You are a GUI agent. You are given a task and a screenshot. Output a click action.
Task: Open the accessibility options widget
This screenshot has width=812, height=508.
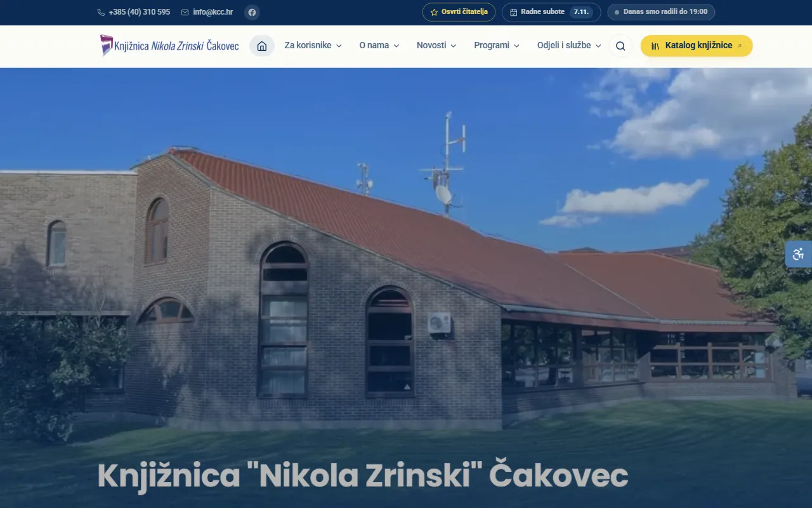[798, 254]
